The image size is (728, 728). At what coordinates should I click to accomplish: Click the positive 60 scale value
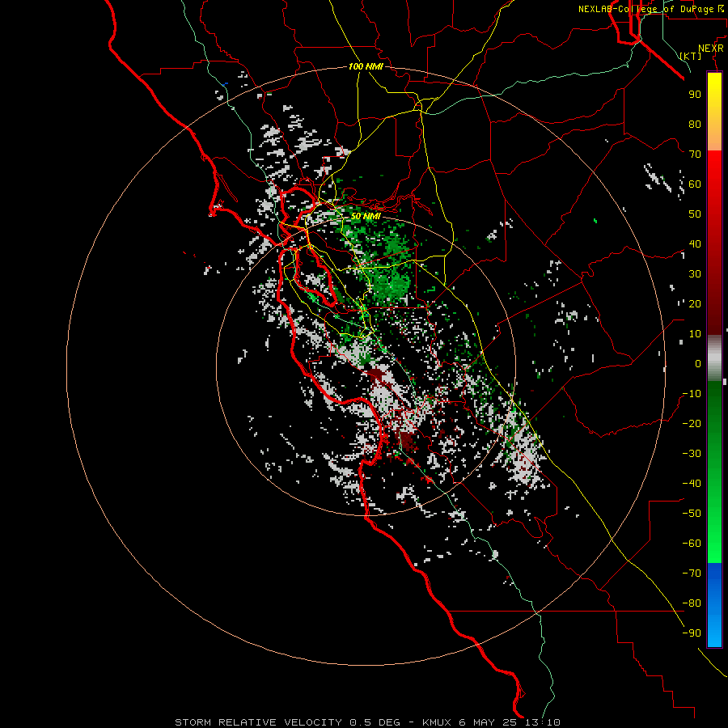click(695, 184)
